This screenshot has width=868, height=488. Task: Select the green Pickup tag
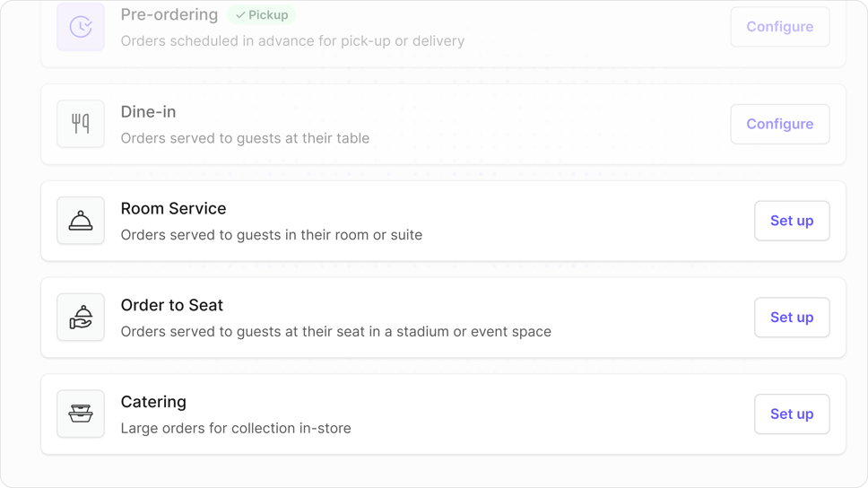tap(261, 15)
